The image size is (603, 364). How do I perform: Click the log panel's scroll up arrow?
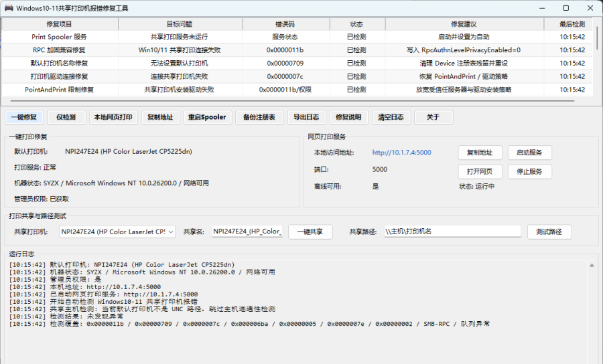click(x=592, y=266)
